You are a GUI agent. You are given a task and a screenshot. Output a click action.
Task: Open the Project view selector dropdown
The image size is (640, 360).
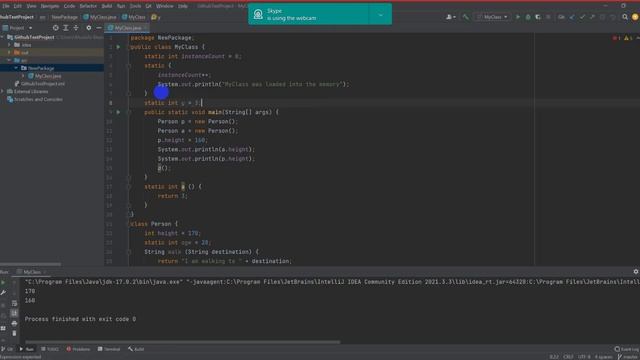[17, 28]
